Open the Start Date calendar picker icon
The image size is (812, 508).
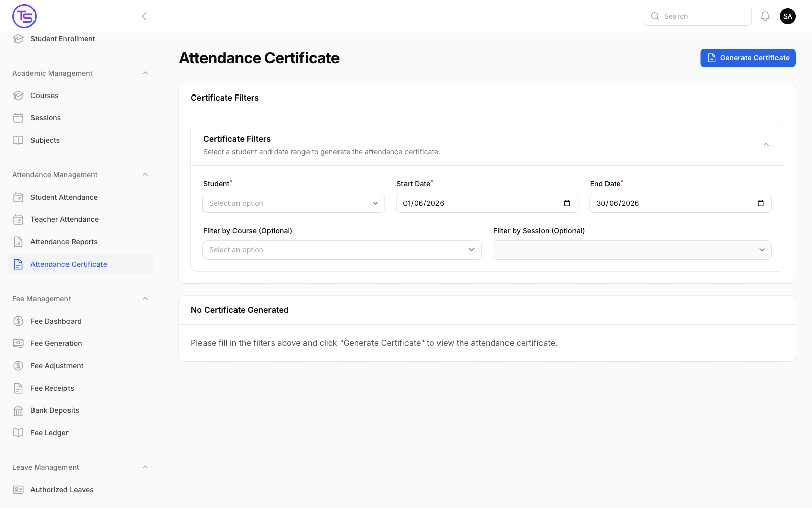pos(567,203)
